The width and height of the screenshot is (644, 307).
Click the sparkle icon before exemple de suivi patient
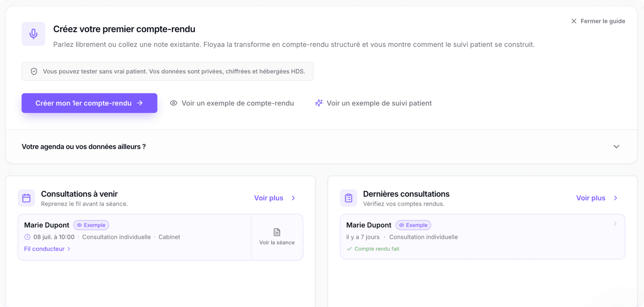(x=319, y=103)
